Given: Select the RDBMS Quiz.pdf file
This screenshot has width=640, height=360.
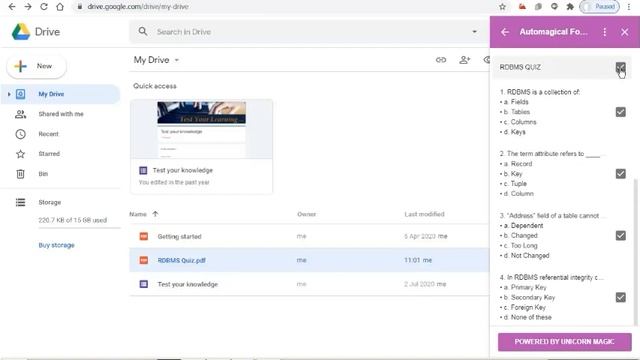Looking at the screenshot, I should [x=309, y=260].
